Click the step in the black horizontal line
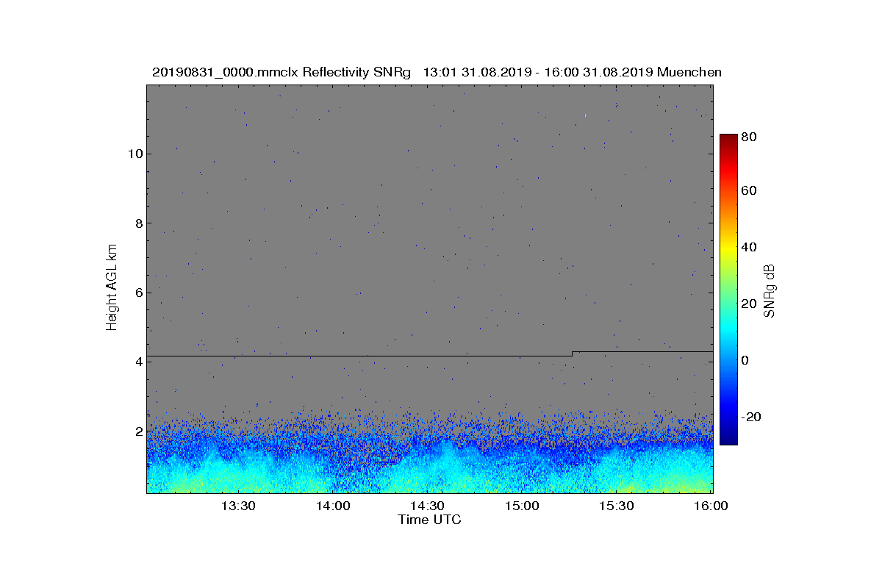 572,354
